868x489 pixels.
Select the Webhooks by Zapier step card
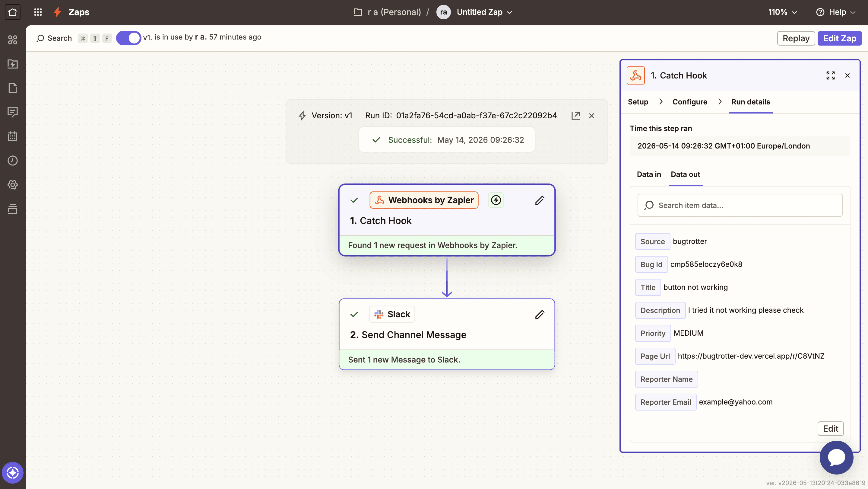click(x=447, y=220)
